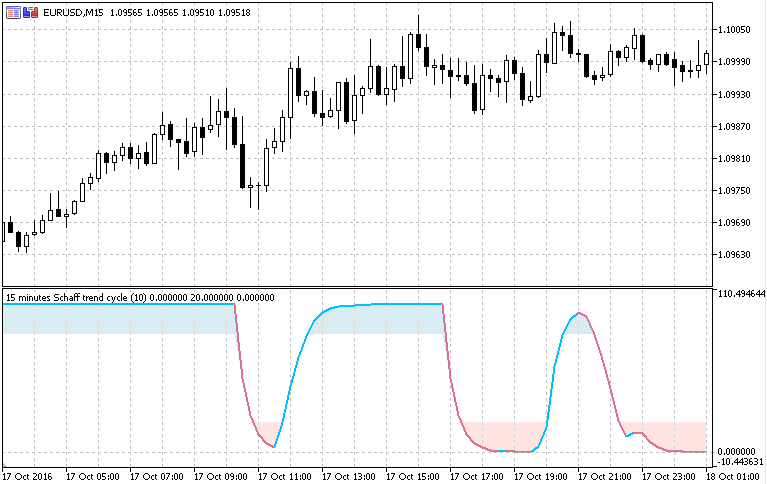Click the -10.443631 indicator scale minimum

[740, 462]
